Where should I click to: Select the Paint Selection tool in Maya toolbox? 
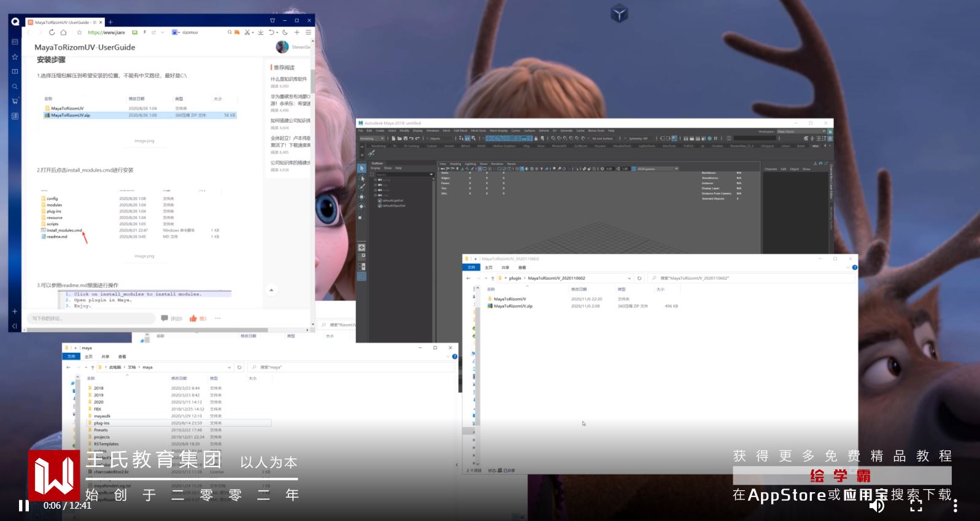(x=362, y=187)
